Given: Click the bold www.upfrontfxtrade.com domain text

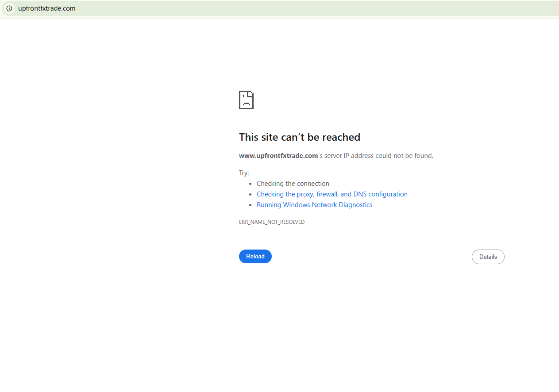Looking at the screenshot, I should coord(278,156).
